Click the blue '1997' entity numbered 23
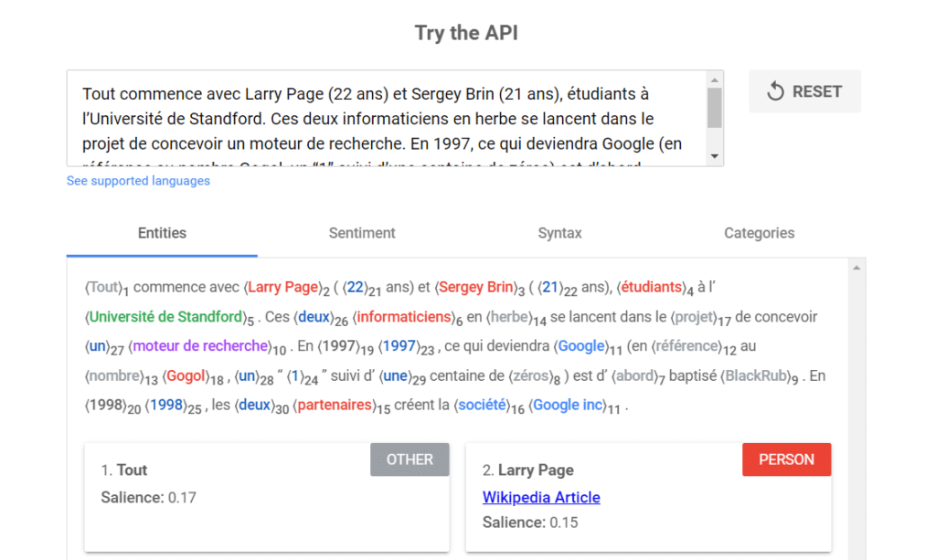936x560 pixels. [399, 346]
